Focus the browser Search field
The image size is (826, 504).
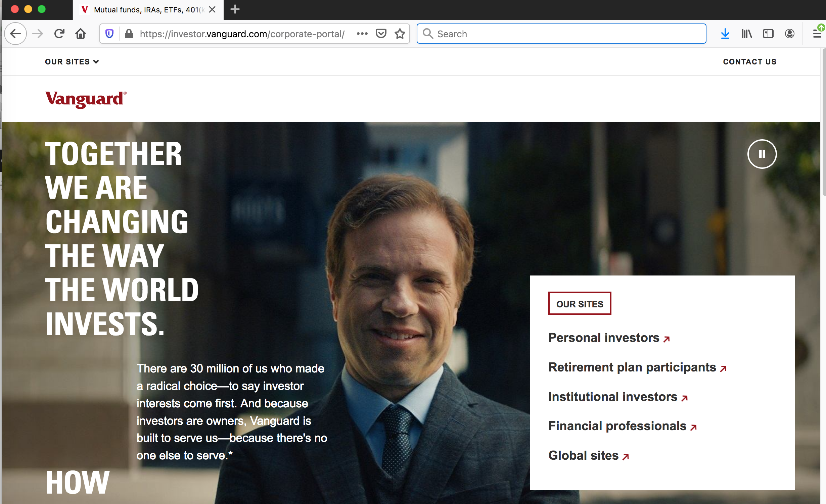click(x=561, y=34)
